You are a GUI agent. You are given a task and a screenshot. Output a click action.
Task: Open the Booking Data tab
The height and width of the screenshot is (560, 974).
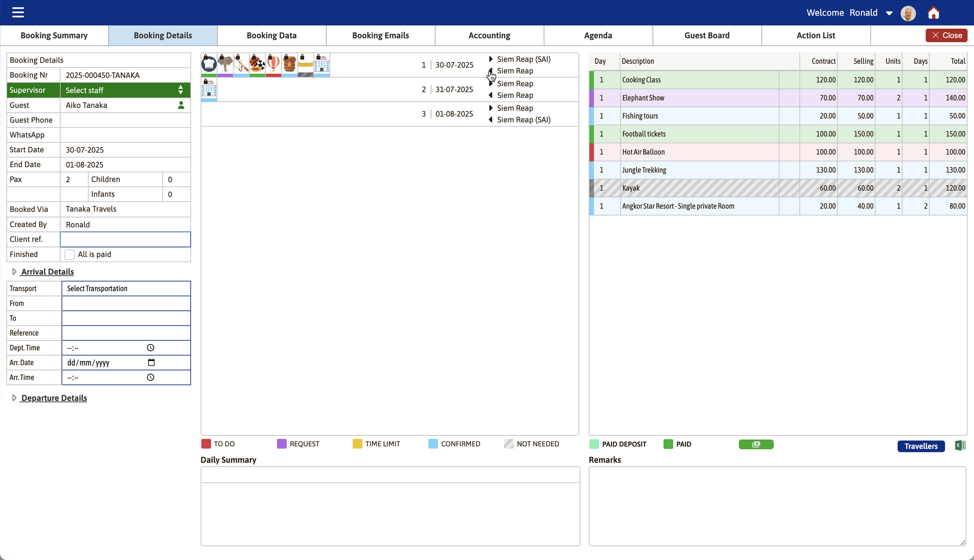click(272, 35)
